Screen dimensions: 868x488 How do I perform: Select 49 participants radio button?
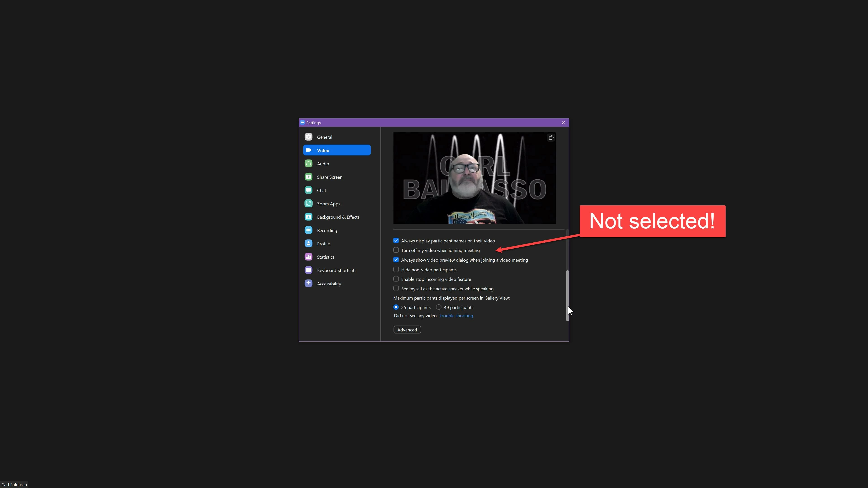(x=439, y=307)
